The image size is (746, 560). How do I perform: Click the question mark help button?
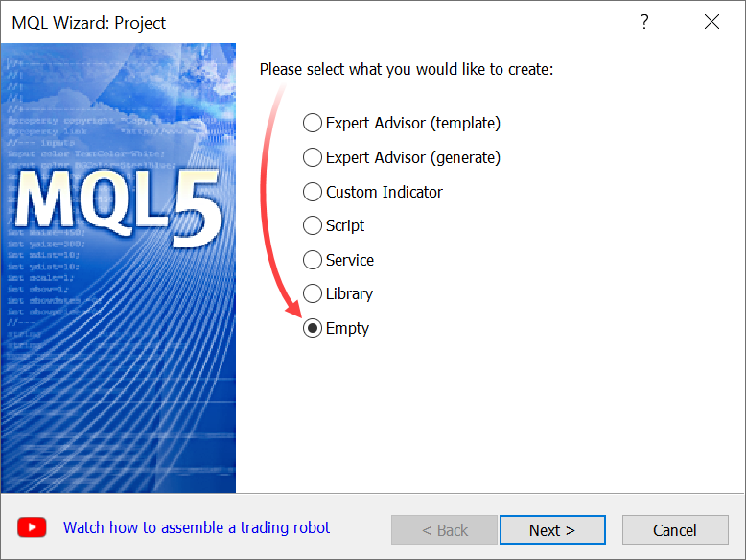pos(644,22)
